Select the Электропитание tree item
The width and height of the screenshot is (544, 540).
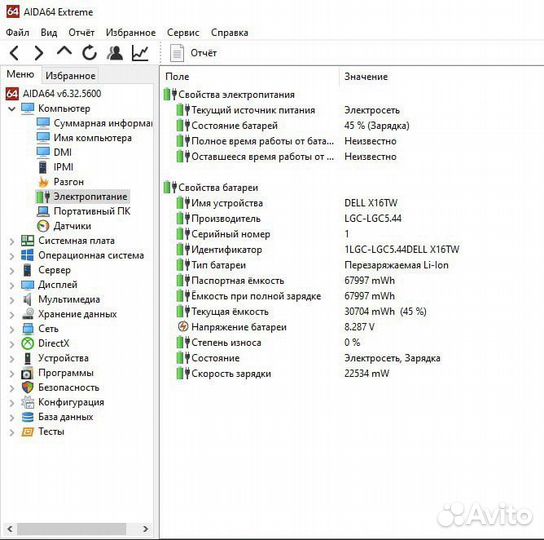[90, 196]
